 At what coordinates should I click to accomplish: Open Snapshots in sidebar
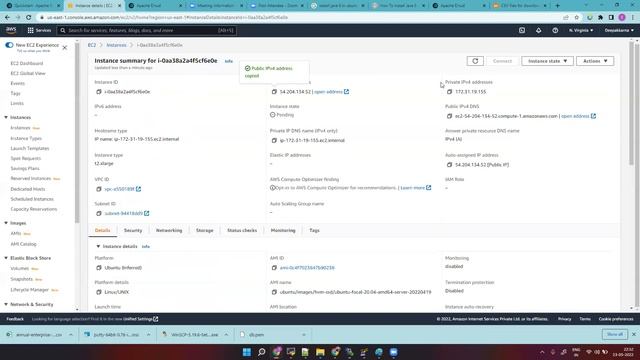point(22,279)
